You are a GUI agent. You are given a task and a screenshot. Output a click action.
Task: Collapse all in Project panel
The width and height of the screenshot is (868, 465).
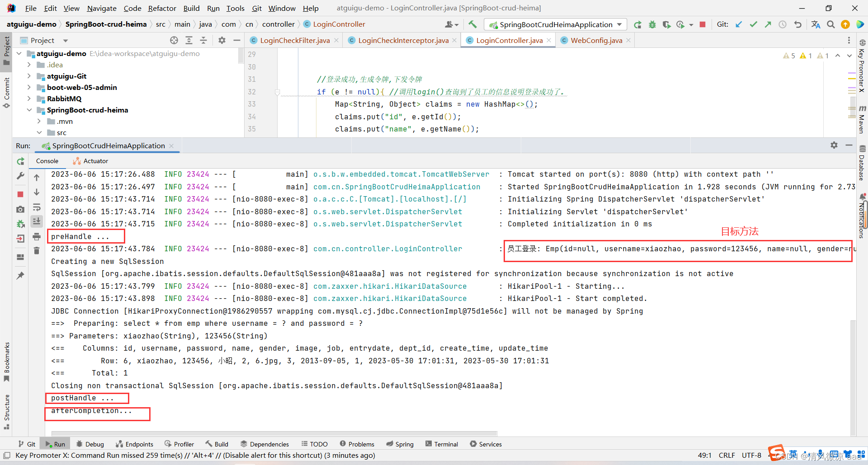coord(203,40)
